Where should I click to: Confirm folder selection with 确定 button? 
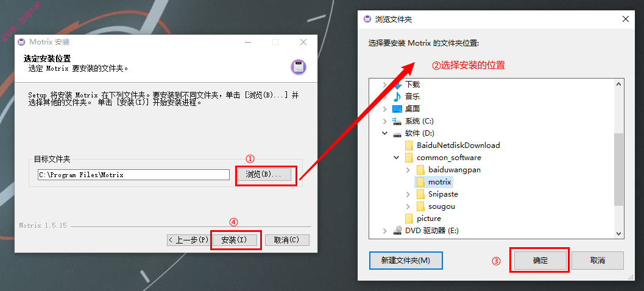click(540, 260)
